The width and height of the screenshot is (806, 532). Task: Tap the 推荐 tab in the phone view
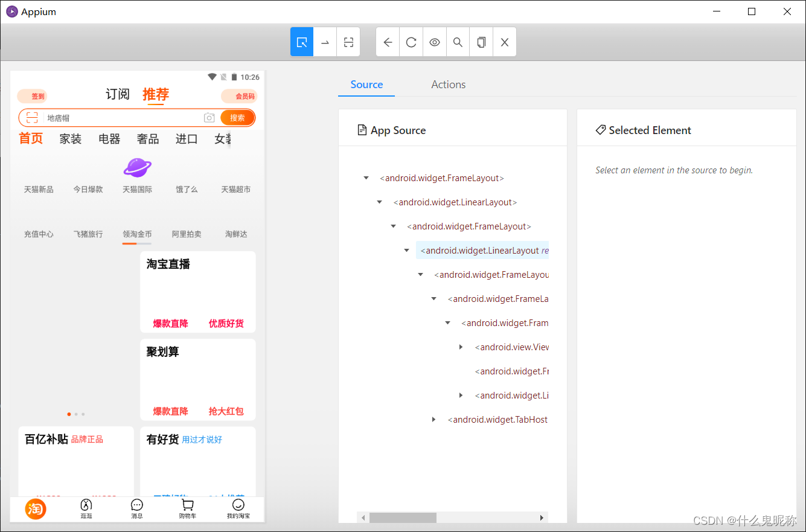click(x=156, y=94)
